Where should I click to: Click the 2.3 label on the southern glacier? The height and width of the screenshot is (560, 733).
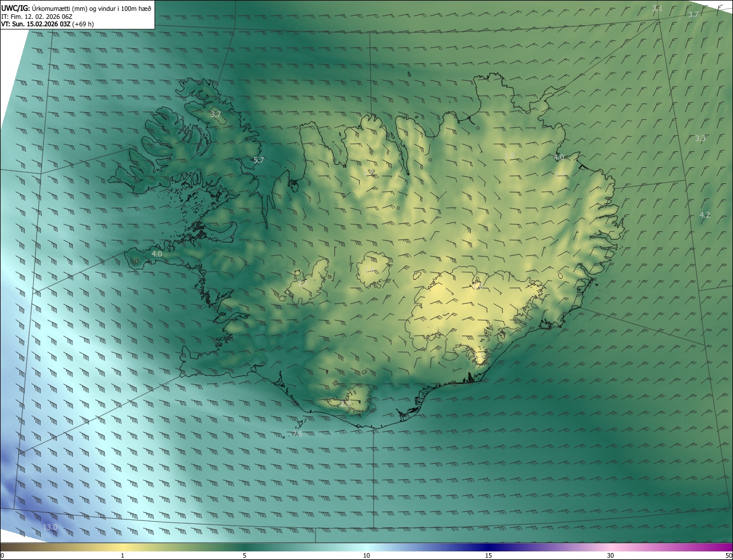[x=345, y=404]
